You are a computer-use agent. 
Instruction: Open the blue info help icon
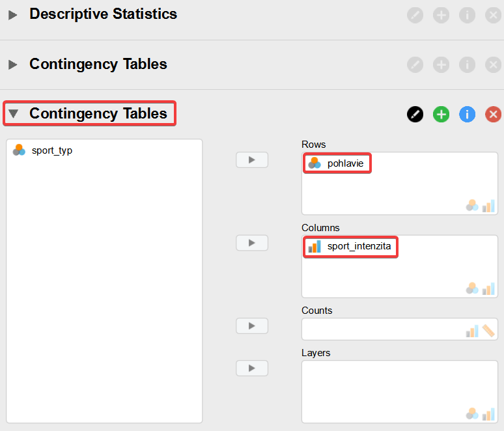coord(467,114)
